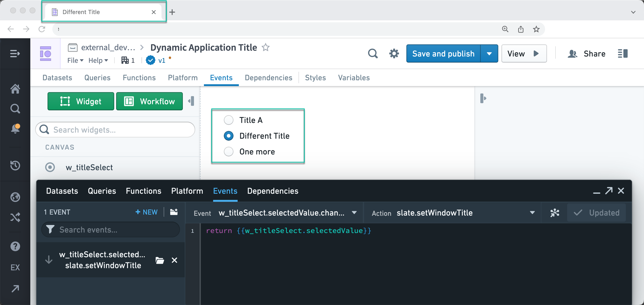This screenshot has height=305, width=644.
Task: Select the Different Title radio option
Action: coord(228,136)
